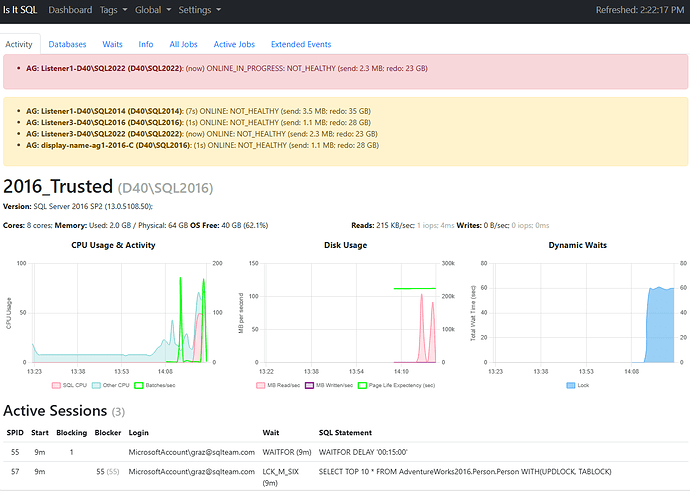Open the Extended Events tab
Image resolution: width=690 pixels, height=491 pixels.
(301, 44)
